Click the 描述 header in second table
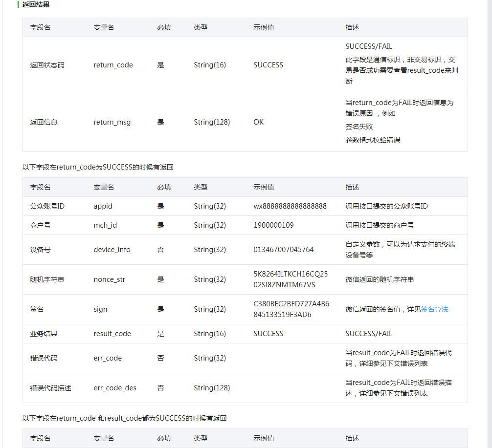Image resolution: width=492 pixels, height=448 pixels. click(352, 187)
